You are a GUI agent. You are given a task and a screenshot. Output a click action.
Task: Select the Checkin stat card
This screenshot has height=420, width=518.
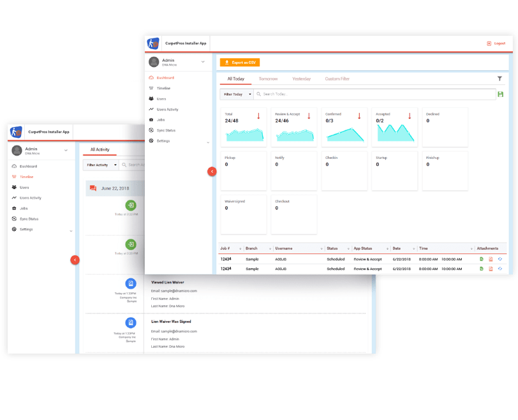(344, 171)
